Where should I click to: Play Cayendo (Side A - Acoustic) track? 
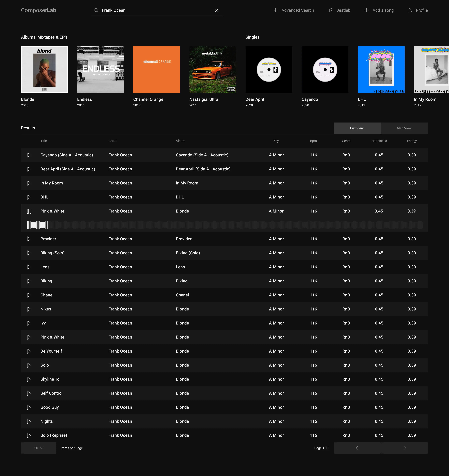point(29,155)
